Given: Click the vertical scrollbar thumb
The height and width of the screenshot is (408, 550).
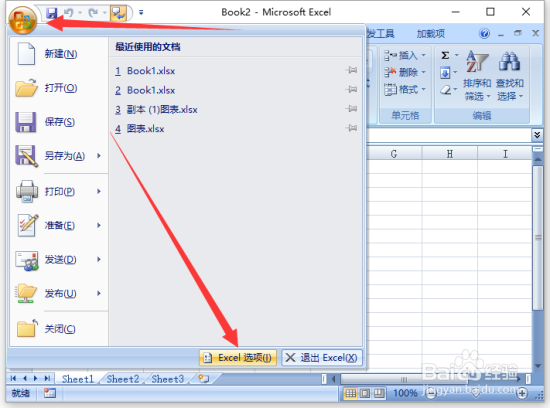Looking at the screenshot, I should (x=538, y=238).
